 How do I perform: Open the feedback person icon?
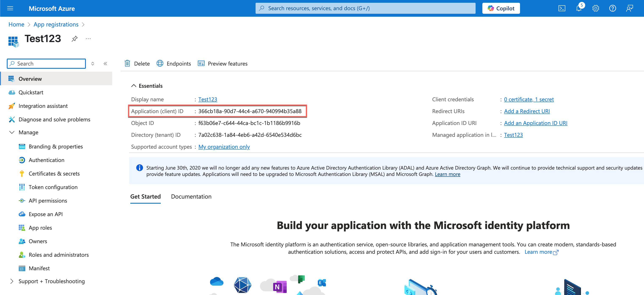click(x=629, y=8)
